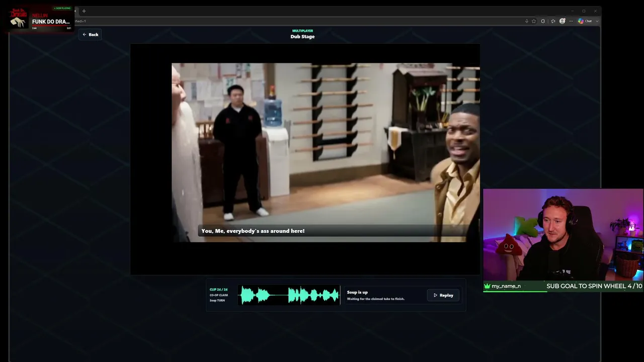Viewport: 644px width, 362px height.
Task: Click the Funk Do Dracula album art
Action: coord(19,19)
